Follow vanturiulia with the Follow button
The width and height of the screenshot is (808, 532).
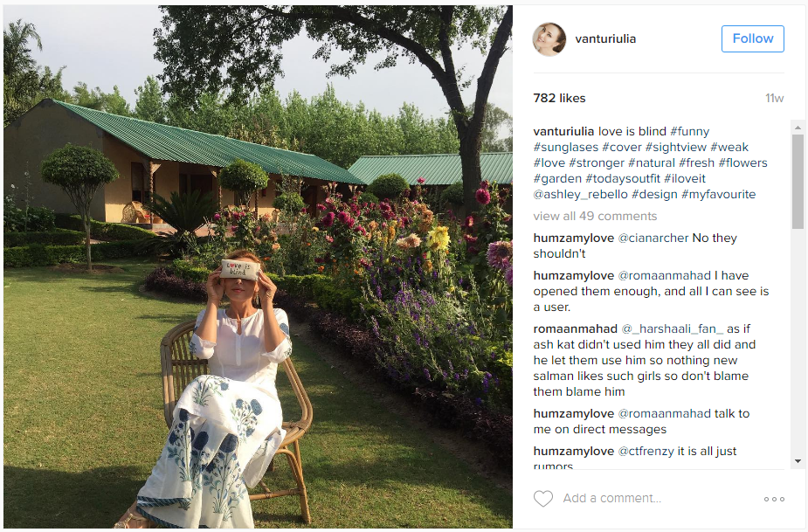[752, 38]
